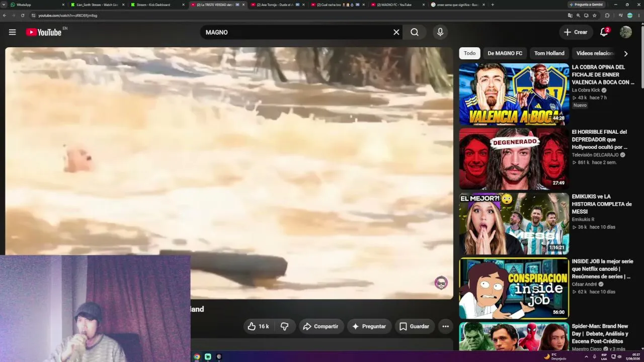Open the OBS icon on the taskbar
Image resolution: width=644 pixels, height=362 pixels.
(x=219, y=357)
